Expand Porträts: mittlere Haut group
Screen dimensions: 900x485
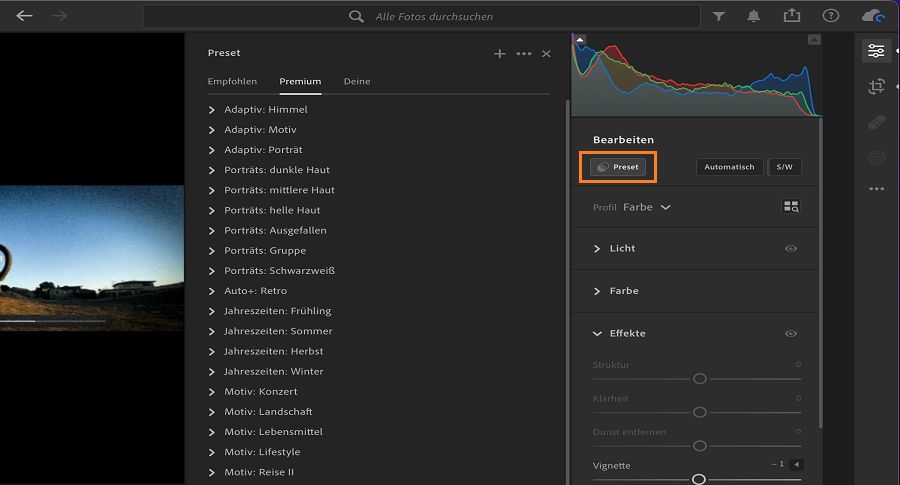pos(211,190)
